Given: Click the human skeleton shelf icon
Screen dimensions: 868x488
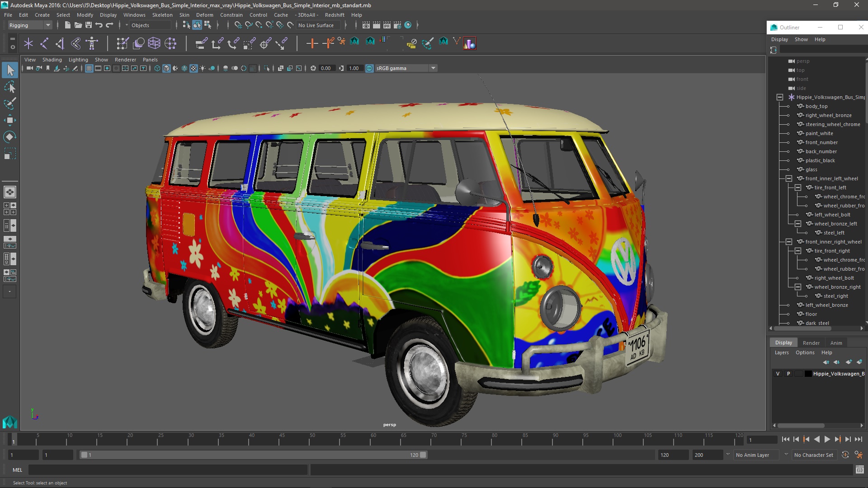Looking at the screenshot, I should (x=92, y=43).
